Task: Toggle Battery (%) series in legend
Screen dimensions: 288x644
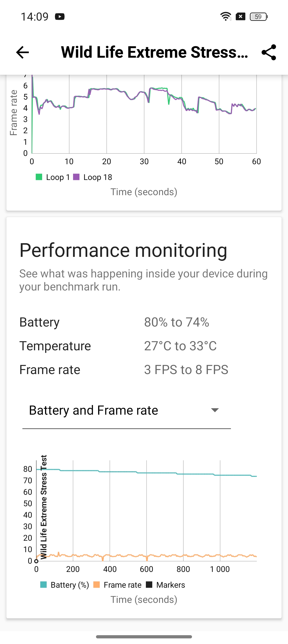Action: pyautogui.click(x=65, y=585)
